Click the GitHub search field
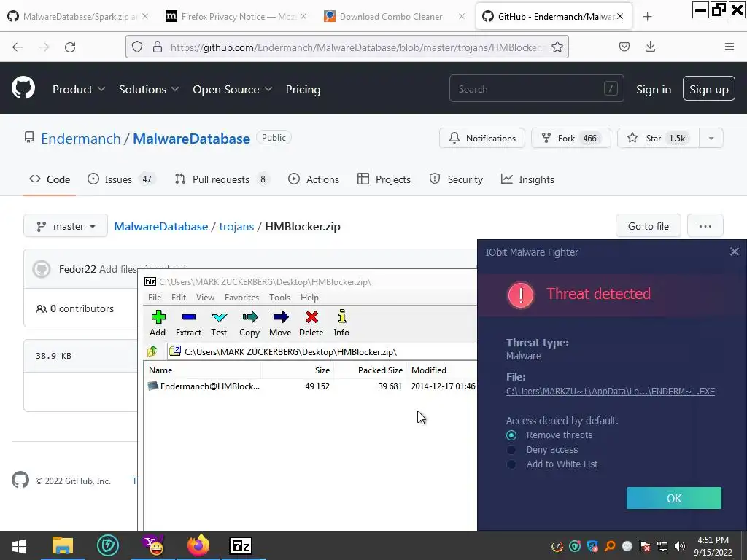747x560 pixels. click(x=536, y=88)
